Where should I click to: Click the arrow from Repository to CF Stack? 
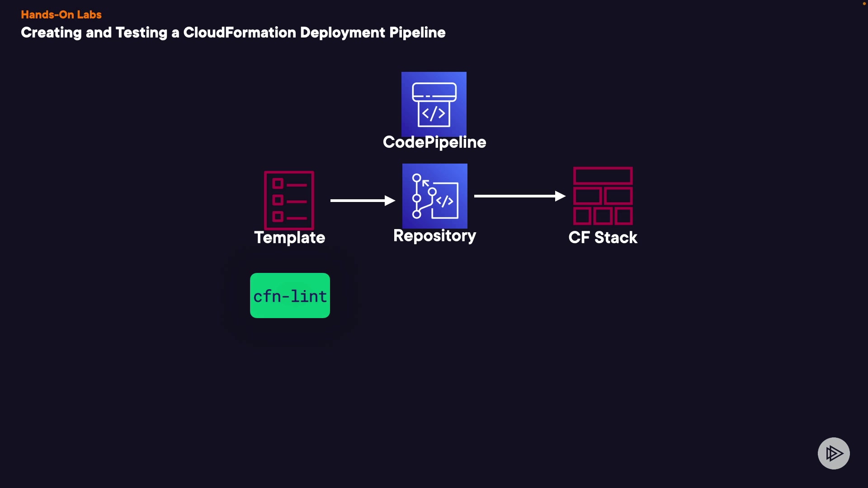point(519,196)
